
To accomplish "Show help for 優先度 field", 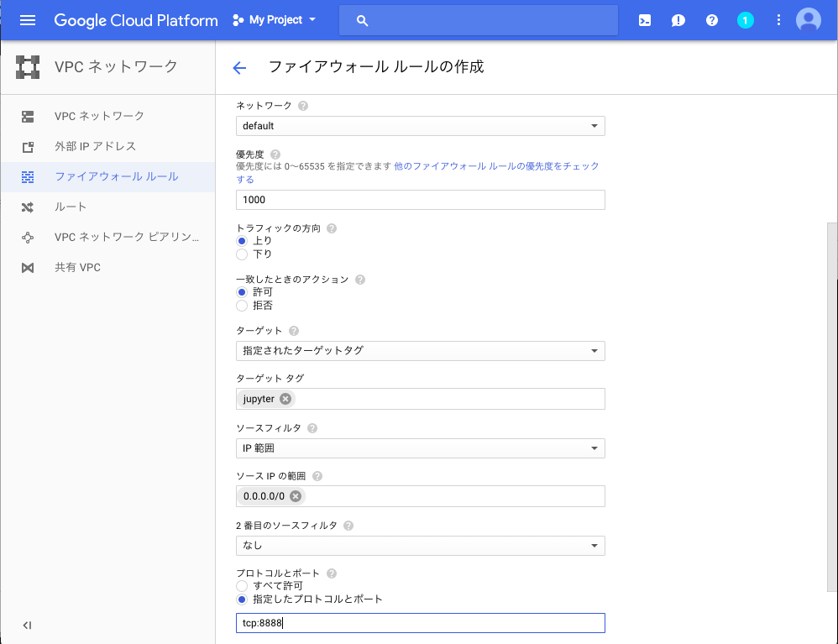I will point(275,154).
